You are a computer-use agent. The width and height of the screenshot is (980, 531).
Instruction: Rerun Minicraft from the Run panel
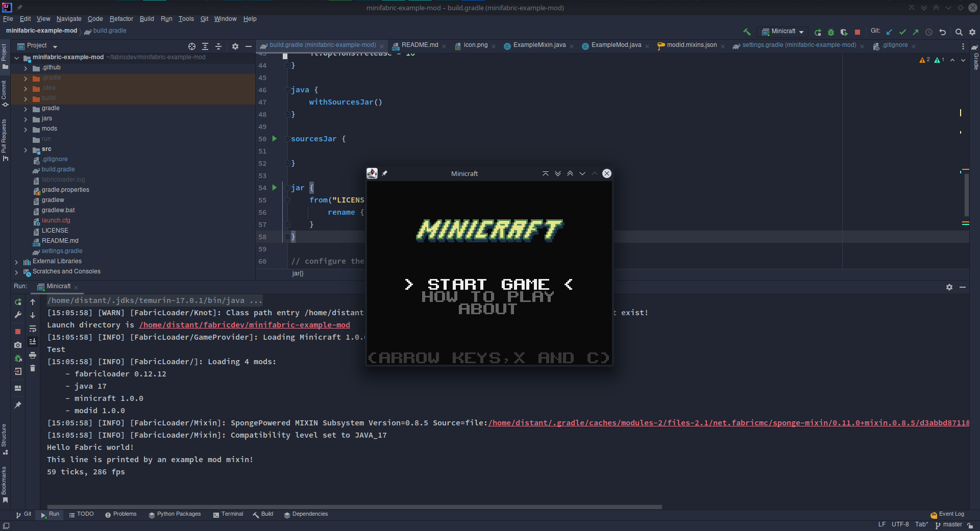[18, 302]
